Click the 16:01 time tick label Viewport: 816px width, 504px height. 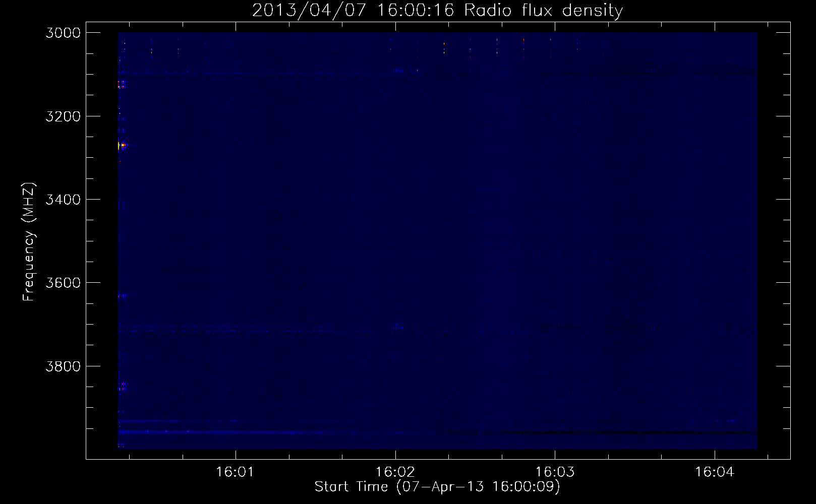(235, 472)
